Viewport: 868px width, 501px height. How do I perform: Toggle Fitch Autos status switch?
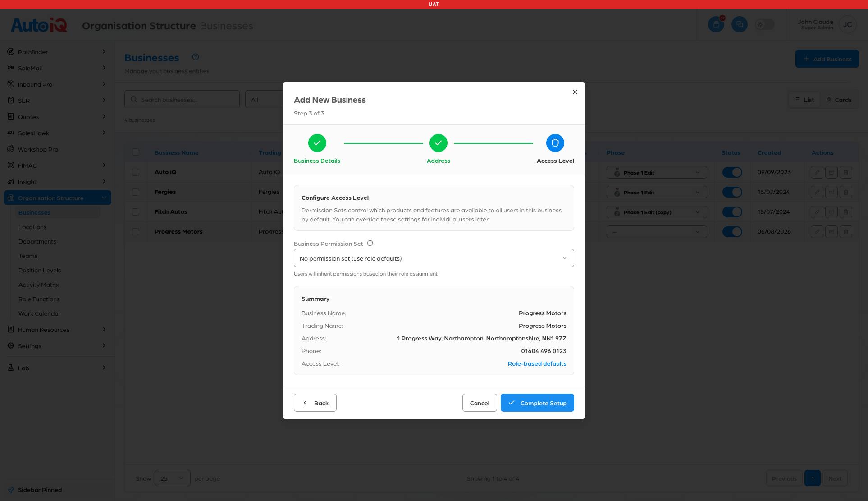(732, 212)
